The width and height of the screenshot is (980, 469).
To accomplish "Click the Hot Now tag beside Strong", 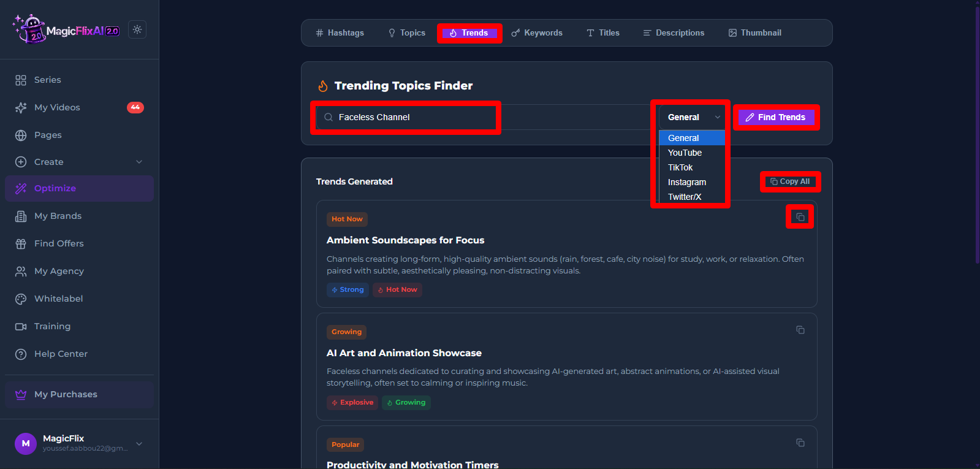I will click(x=397, y=289).
